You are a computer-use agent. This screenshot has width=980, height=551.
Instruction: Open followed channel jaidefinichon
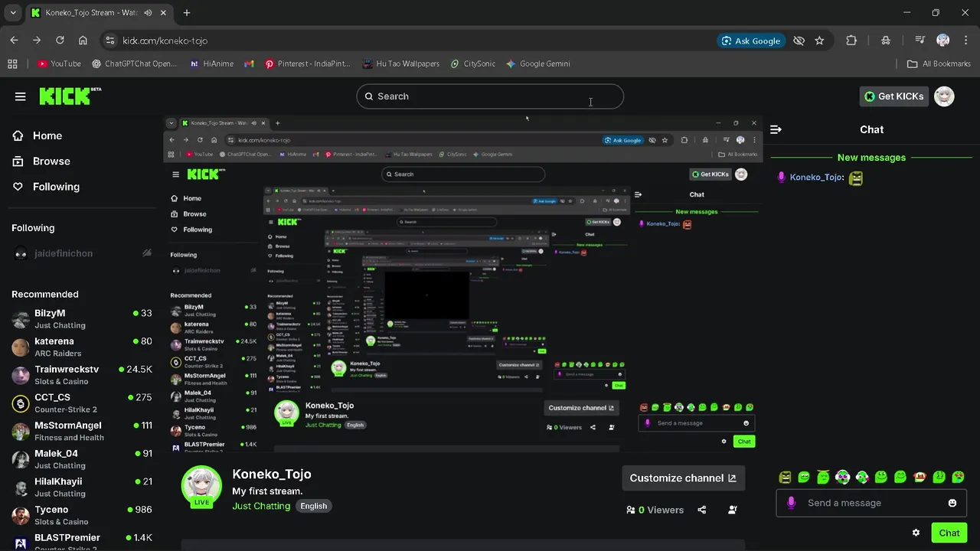point(81,253)
